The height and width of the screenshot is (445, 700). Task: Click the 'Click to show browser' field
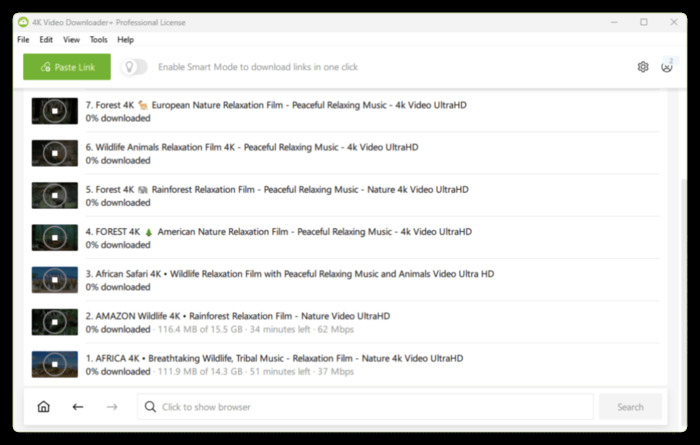365,407
